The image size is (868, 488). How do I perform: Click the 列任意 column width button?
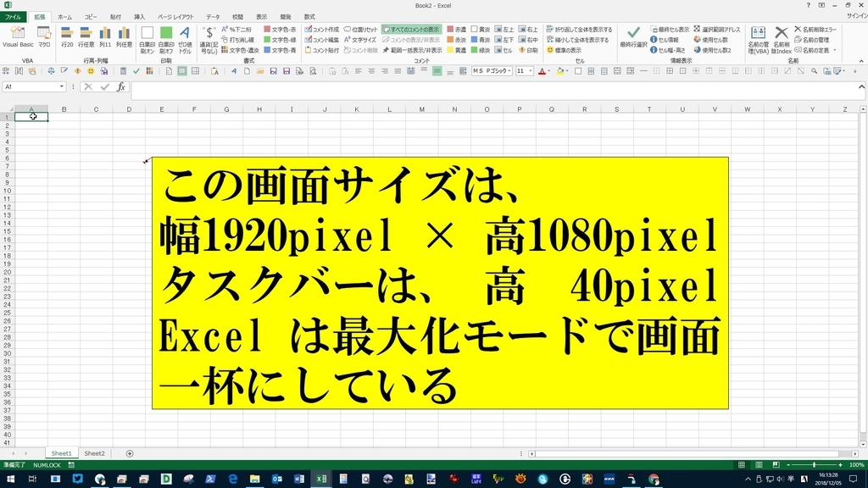pos(124,37)
